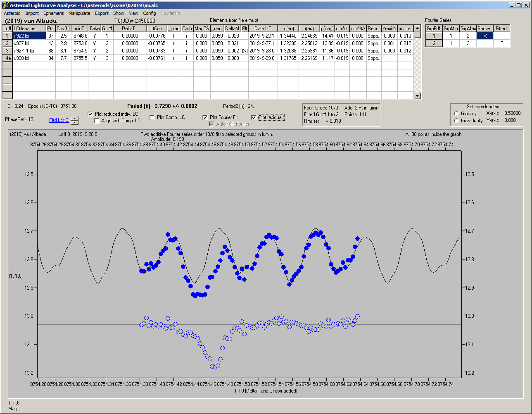
Task: Open the Manipulate menu
Action: click(79, 13)
